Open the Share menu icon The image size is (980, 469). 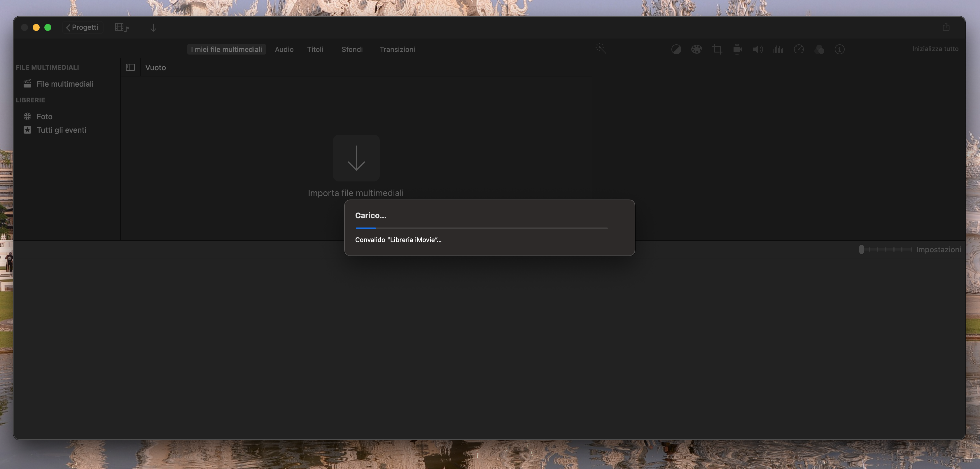(x=946, y=27)
